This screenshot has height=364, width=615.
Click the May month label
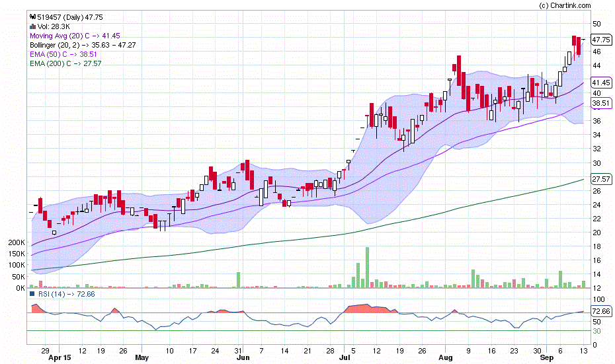142,357
